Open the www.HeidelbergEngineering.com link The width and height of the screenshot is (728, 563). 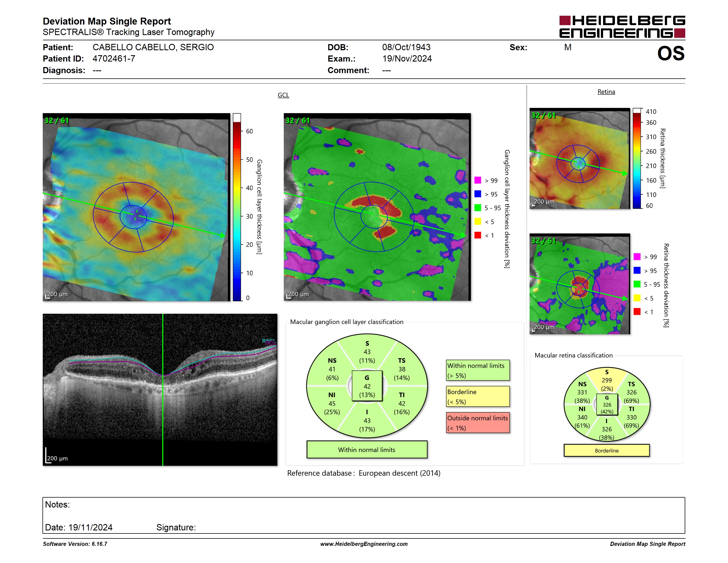point(364,544)
